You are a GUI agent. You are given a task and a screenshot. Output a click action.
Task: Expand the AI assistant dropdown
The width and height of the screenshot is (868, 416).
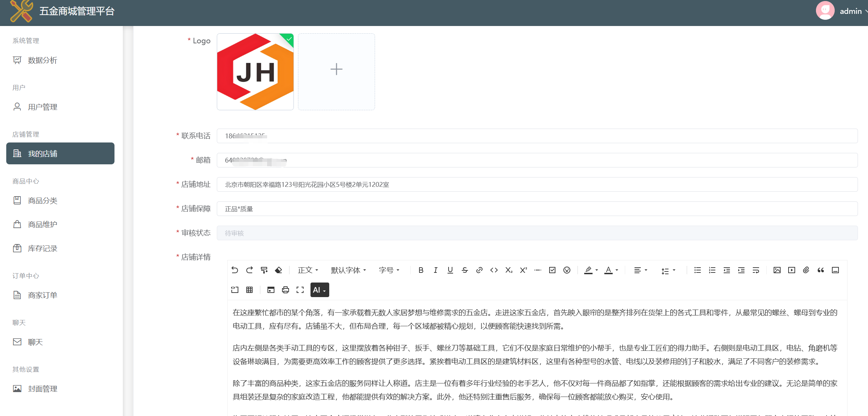[320, 290]
